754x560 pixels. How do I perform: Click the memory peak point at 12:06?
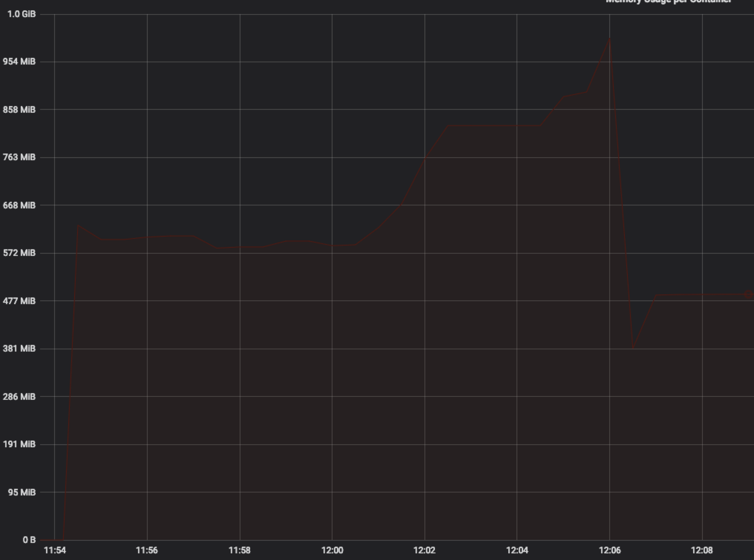coord(609,39)
